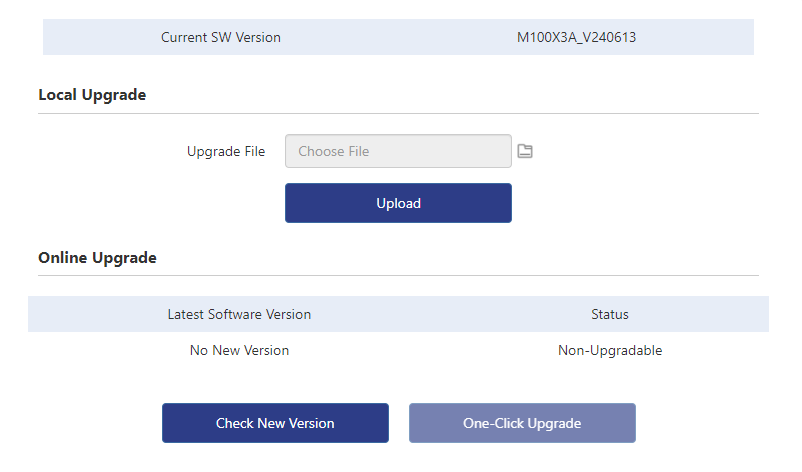Click the Non-Upgradable status text

click(610, 350)
